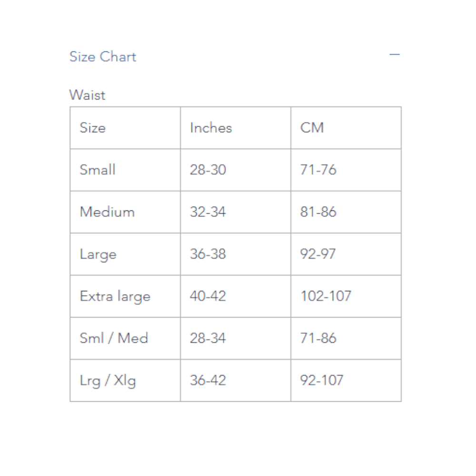This screenshot has height=476, width=476.
Task: Click the Small size row label
Action: [98, 170]
